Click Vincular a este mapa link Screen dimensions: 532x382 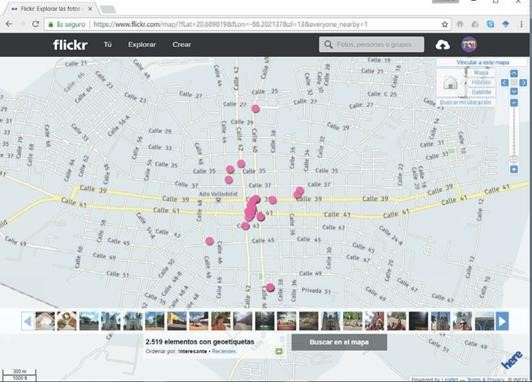tap(482, 62)
